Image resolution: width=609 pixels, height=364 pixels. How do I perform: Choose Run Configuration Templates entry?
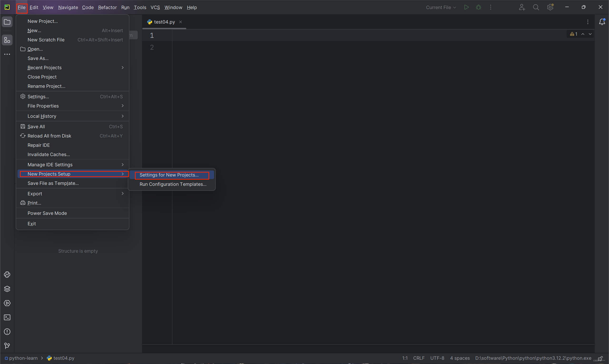[x=173, y=184]
